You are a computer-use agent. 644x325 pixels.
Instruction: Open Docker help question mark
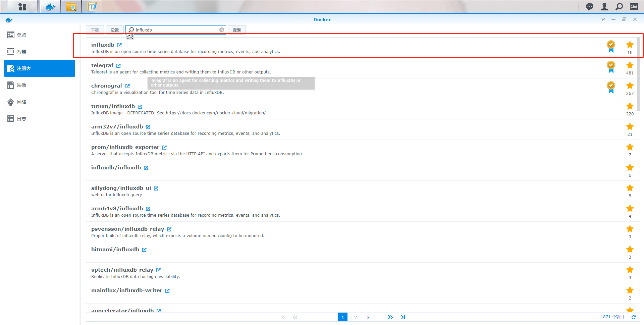603,19
